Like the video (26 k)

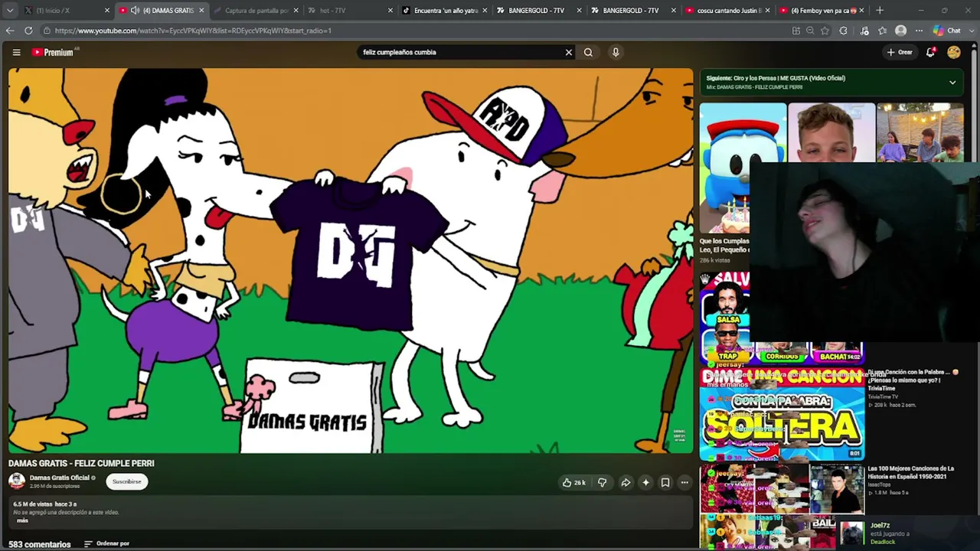tap(573, 483)
